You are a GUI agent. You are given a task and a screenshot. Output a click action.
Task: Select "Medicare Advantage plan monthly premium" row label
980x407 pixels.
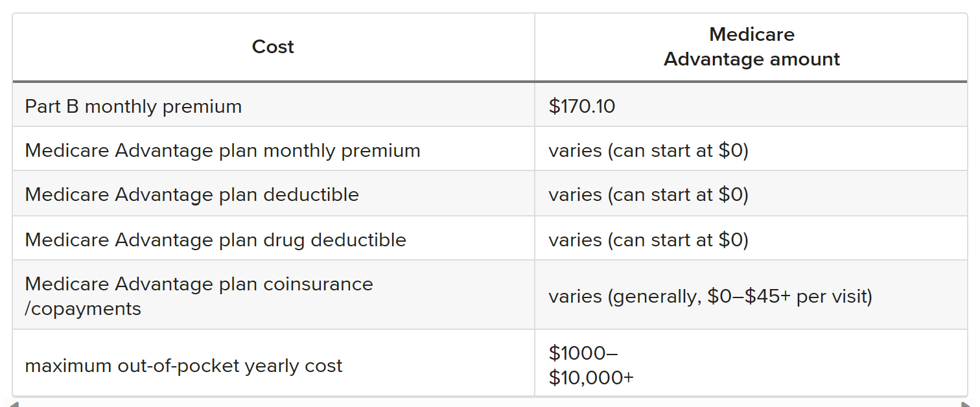pyautogui.click(x=222, y=150)
